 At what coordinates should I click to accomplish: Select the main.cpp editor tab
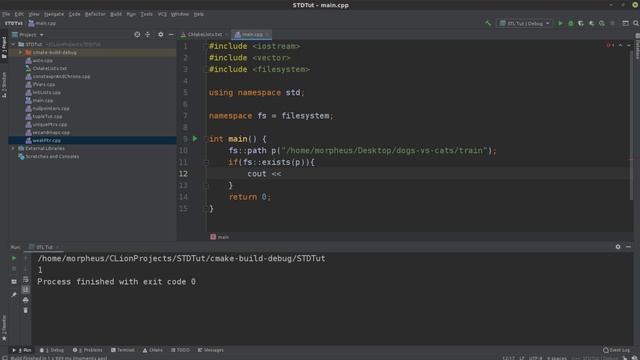click(251, 34)
